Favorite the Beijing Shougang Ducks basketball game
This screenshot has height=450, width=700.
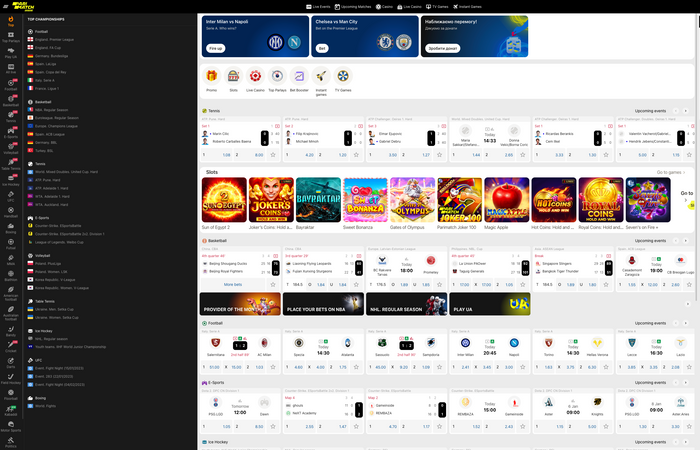click(x=273, y=284)
